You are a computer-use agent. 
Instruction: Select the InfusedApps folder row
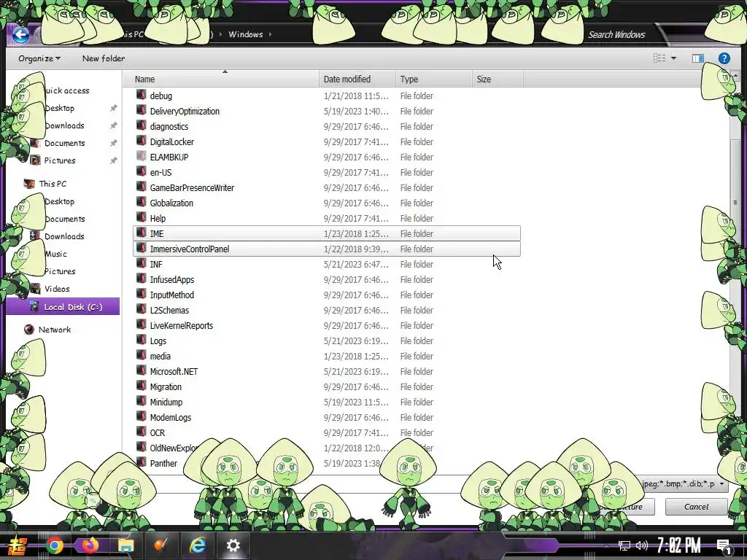327,279
